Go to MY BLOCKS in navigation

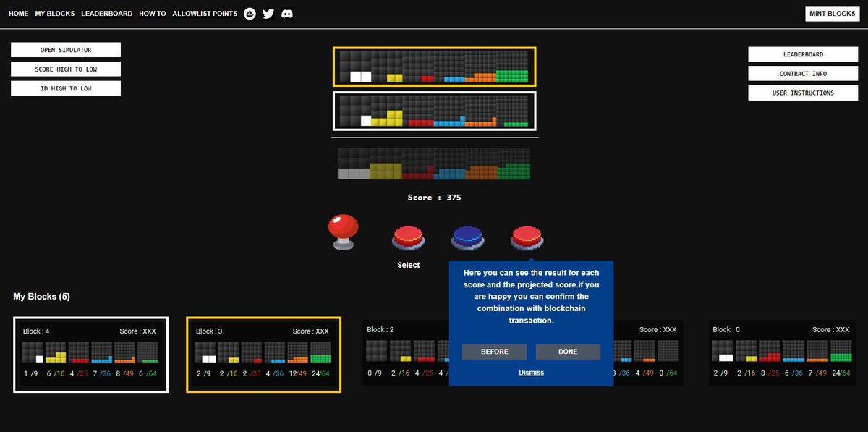[x=55, y=14]
